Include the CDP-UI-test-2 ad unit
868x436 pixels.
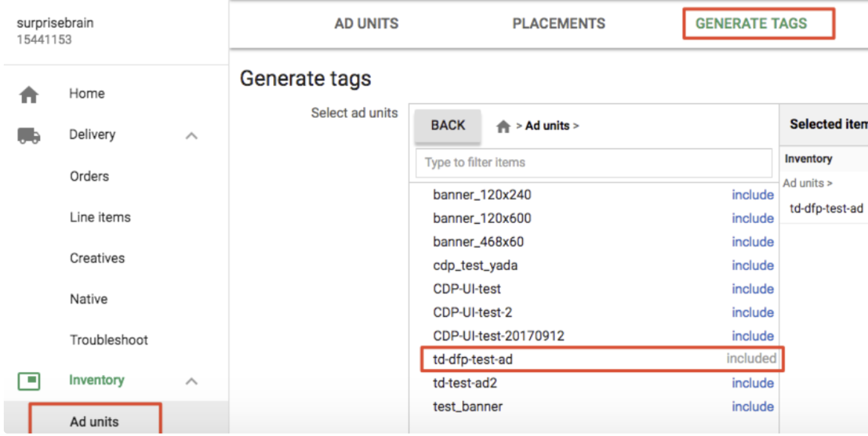tap(752, 313)
